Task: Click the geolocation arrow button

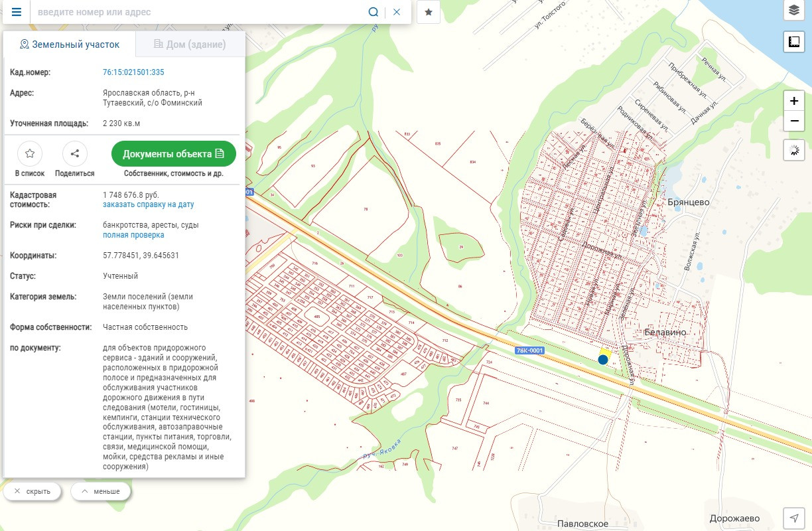Action: click(x=793, y=518)
